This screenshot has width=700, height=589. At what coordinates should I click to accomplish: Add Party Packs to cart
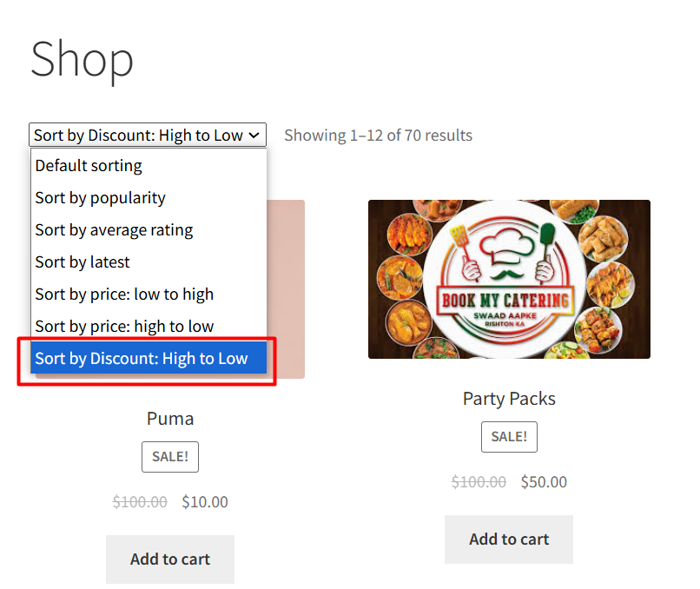click(x=509, y=539)
